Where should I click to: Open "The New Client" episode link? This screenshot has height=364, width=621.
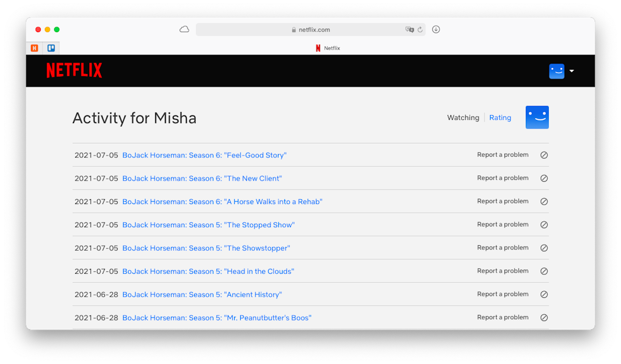pyautogui.click(x=202, y=178)
